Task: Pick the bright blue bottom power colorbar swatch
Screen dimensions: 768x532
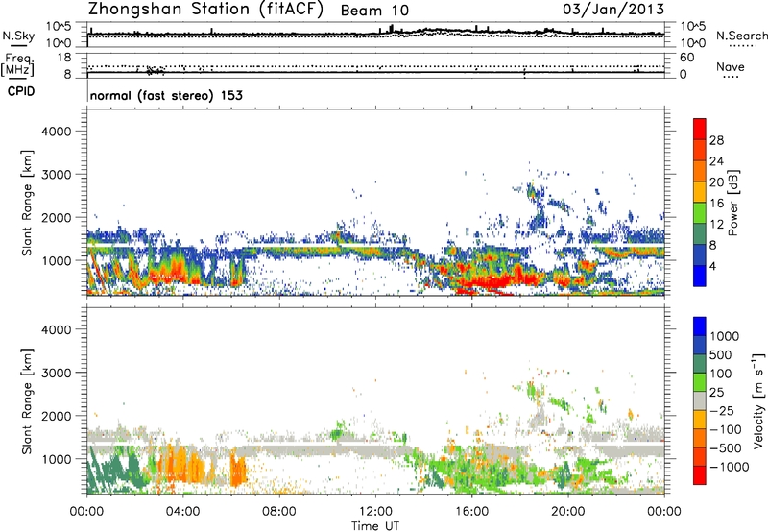Action: 700,277
